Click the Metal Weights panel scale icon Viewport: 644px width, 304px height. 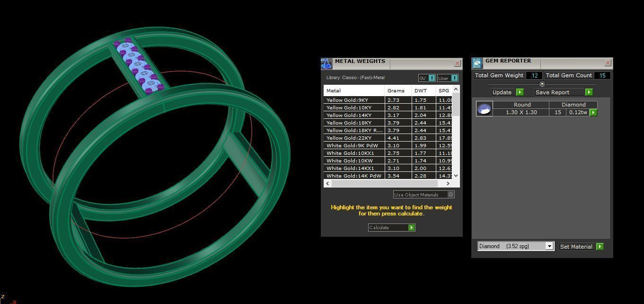[326, 63]
